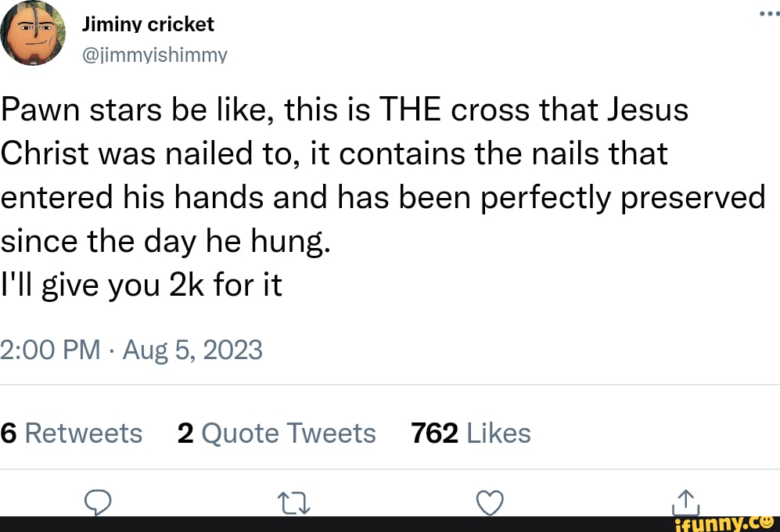This screenshot has height=532, width=780.
Task: Click the display name Jiminy cricket
Action: (x=148, y=24)
